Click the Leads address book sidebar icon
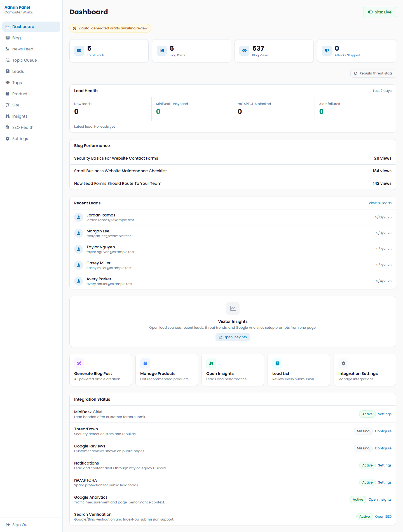Viewport: 403px width, 532px height. coord(8,71)
